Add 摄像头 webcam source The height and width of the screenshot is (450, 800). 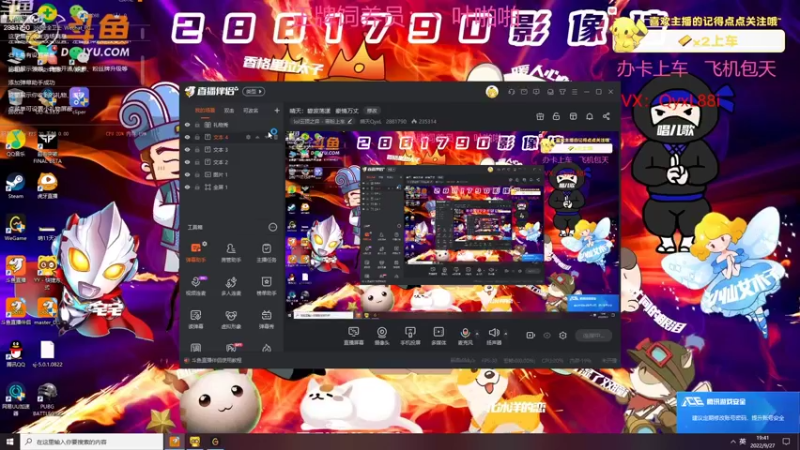coord(382,336)
